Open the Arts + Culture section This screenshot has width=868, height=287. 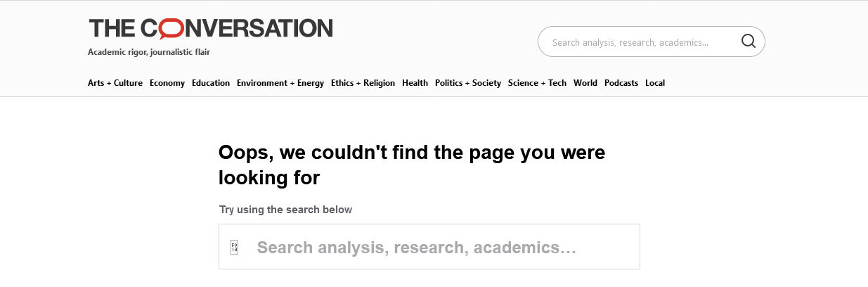(115, 83)
